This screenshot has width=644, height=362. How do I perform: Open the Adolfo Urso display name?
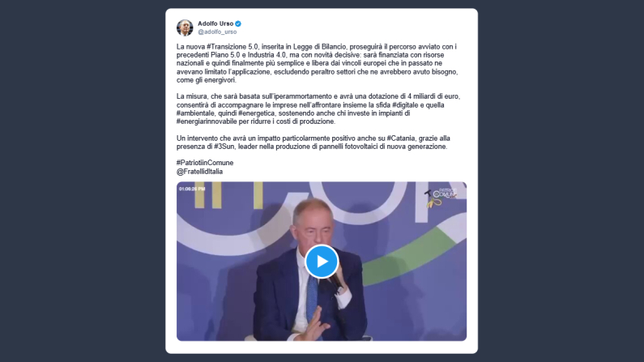pos(215,23)
